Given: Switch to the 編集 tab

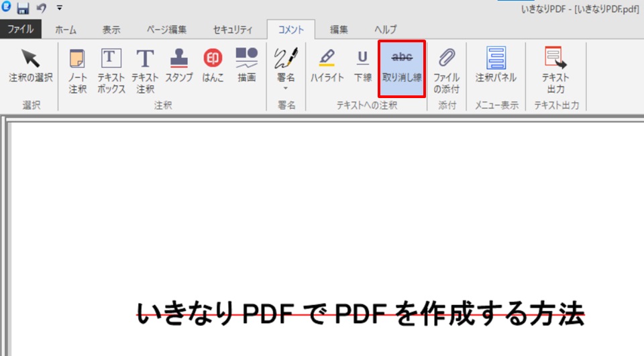Looking at the screenshot, I should click(x=339, y=30).
